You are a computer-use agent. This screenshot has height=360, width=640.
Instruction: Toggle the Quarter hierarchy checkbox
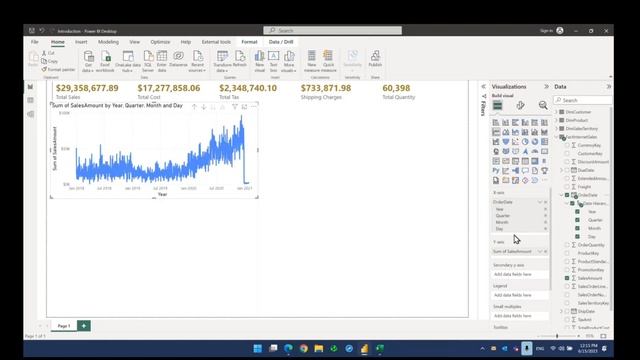pyautogui.click(x=577, y=220)
